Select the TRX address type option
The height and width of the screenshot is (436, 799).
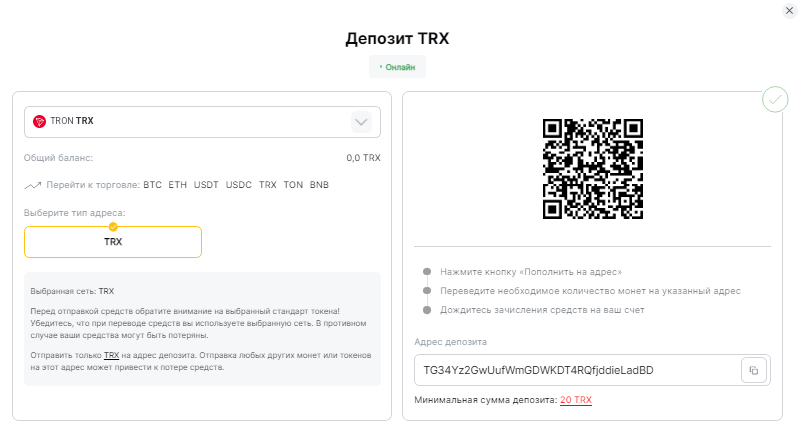tap(113, 242)
